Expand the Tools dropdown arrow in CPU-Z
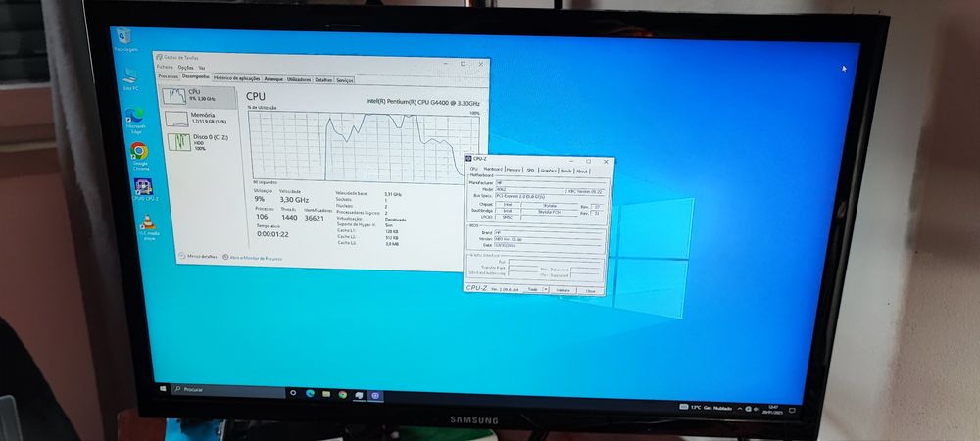The height and width of the screenshot is (441, 980). pos(546,289)
